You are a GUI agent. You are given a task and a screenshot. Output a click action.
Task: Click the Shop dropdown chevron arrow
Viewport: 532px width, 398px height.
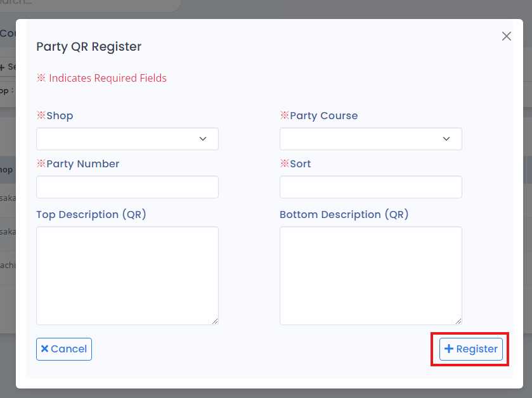203,139
